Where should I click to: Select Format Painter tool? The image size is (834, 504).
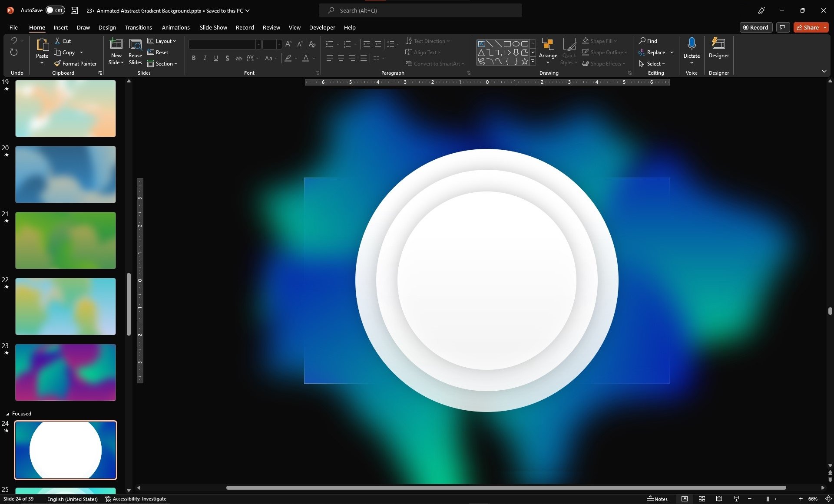(75, 63)
